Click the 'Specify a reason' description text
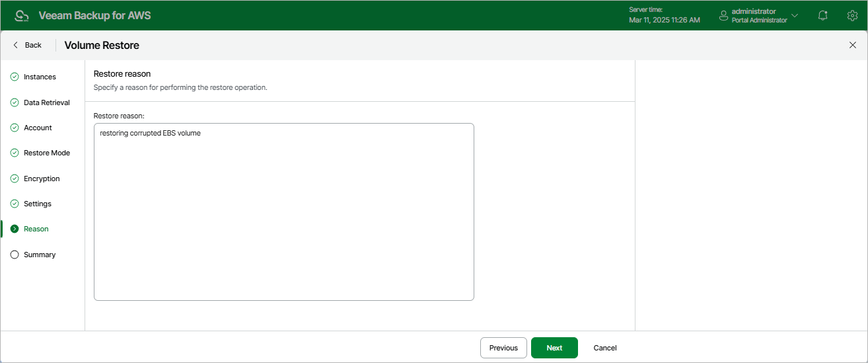Viewport: 868px width, 363px height. pos(180,87)
